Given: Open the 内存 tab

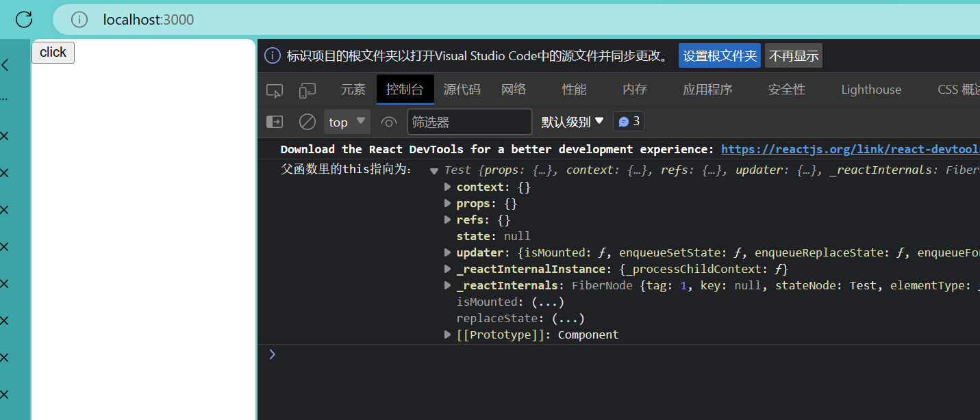Looking at the screenshot, I should point(635,90).
